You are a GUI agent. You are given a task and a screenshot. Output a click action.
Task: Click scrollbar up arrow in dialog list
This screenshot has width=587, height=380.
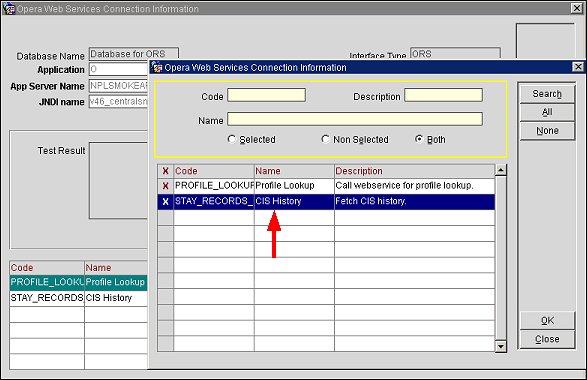[x=501, y=170]
